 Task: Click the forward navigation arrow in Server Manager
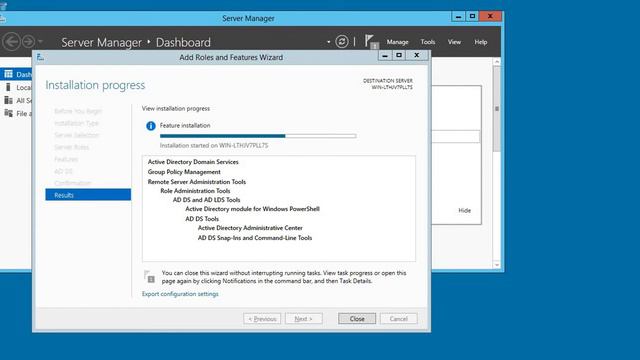(x=28, y=42)
